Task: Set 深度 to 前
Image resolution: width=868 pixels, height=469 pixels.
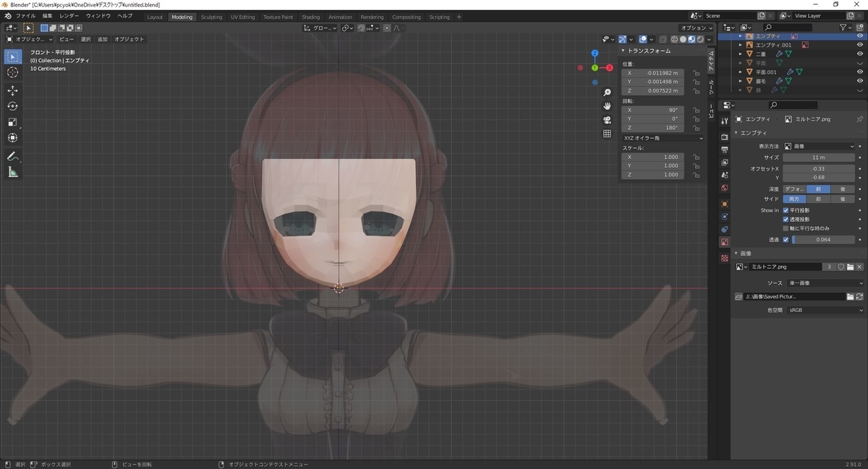Action: pos(818,189)
